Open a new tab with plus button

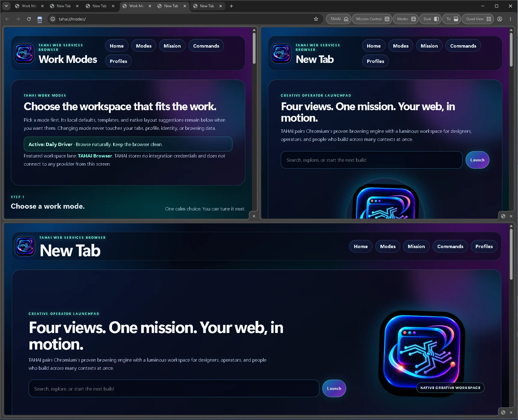231,6
